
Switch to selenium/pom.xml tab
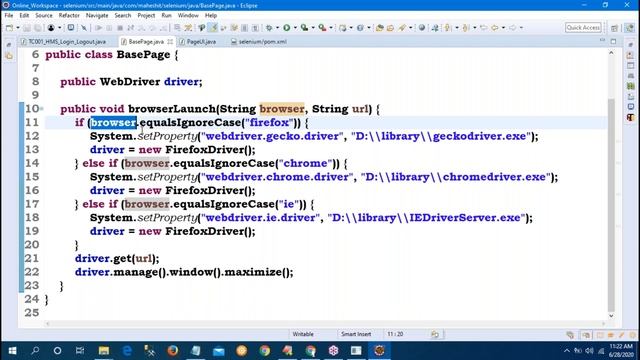pyautogui.click(x=259, y=42)
